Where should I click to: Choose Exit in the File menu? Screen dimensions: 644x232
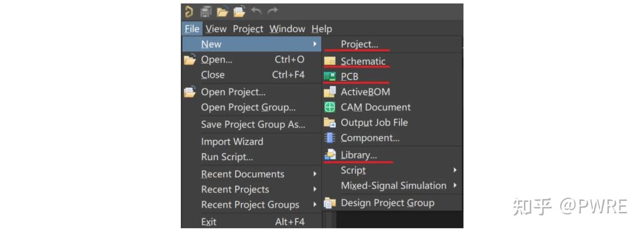209,221
